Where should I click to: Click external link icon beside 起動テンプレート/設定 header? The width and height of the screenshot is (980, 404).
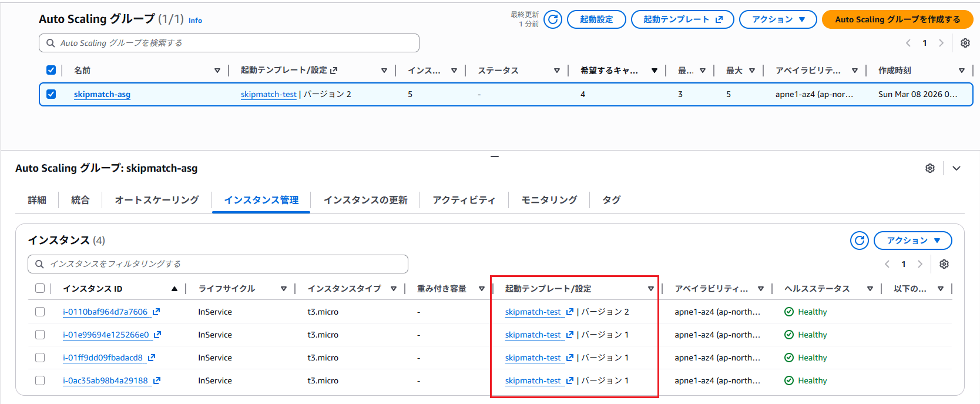point(334,71)
